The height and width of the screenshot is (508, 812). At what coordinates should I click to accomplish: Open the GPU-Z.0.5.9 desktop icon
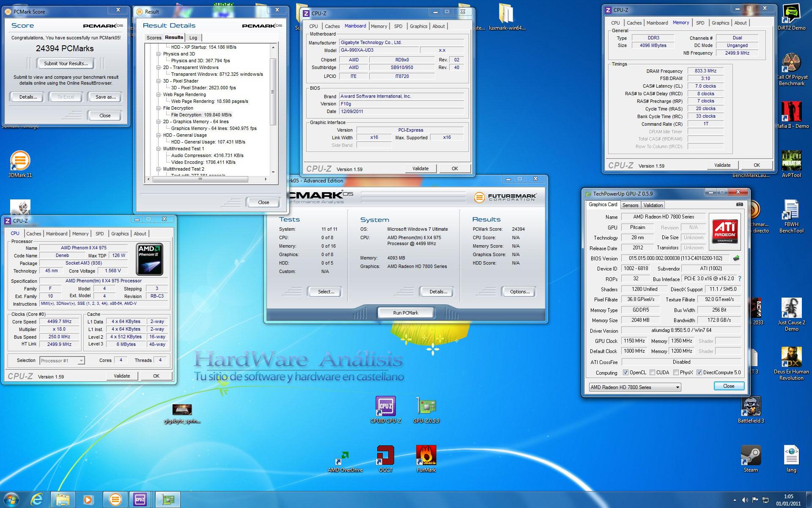pyautogui.click(x=426, y=410)
